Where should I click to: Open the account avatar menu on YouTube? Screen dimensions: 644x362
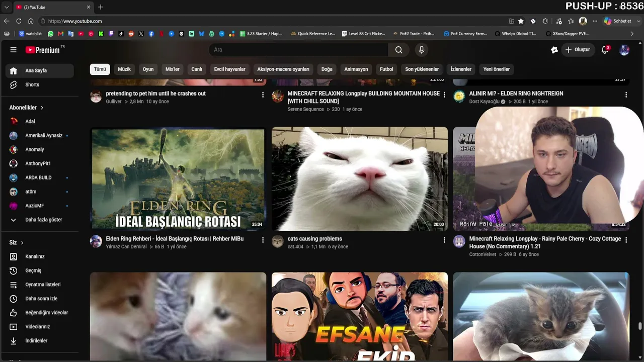[624, 50]
